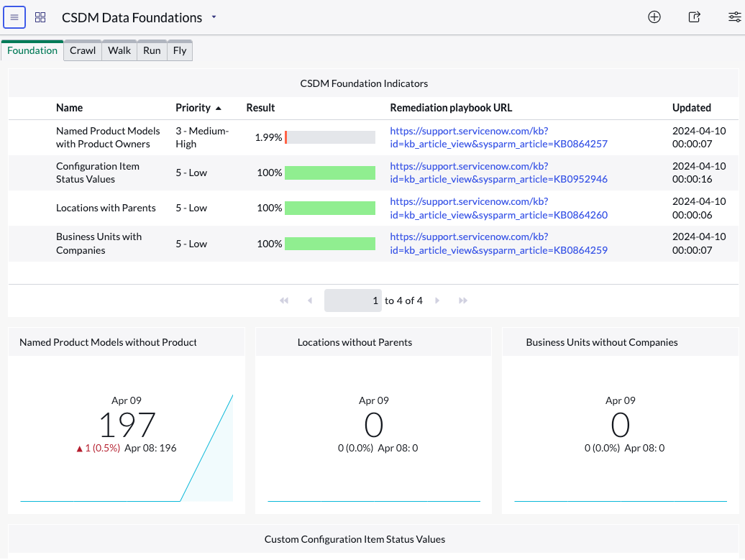Sort by the Result column header
Screen dimensions: 745x560
click(x=260, y=108)
